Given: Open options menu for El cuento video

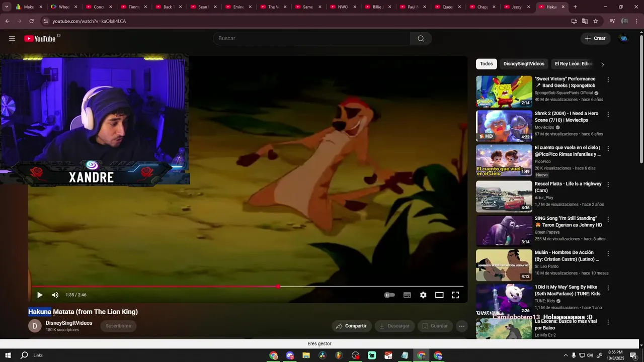Looking at the screenshot, I should click(608, 149).
